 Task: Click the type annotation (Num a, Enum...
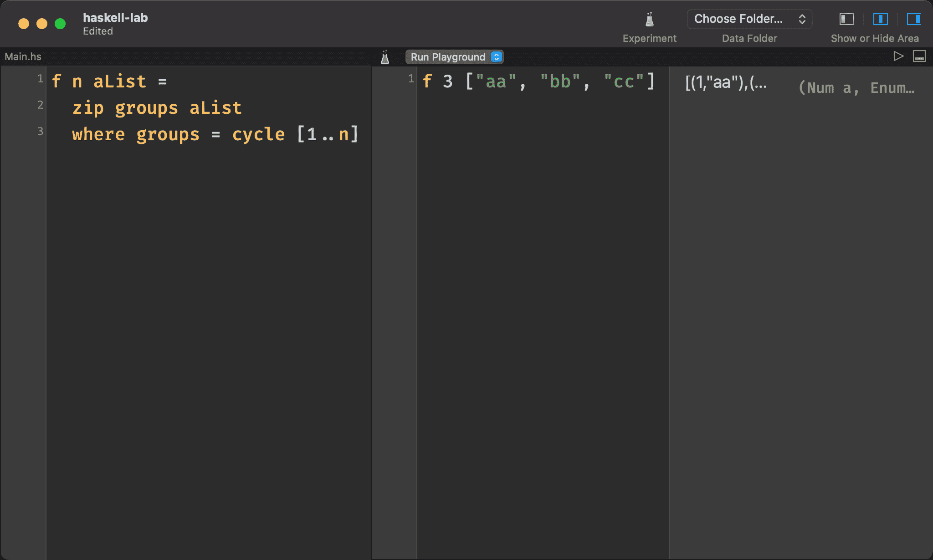[x=856, y=87]
